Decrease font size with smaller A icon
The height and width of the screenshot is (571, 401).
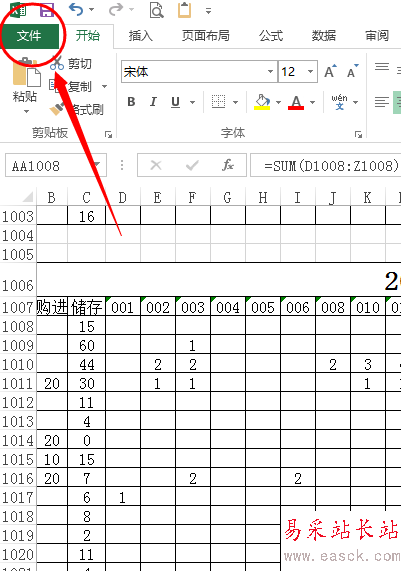(x=353, y=71)
